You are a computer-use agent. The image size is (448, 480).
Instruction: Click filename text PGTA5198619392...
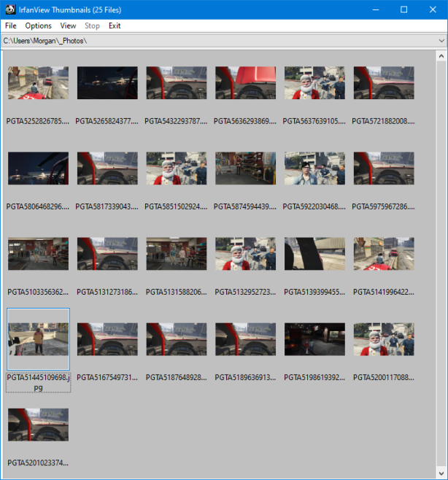pos(314,377)
